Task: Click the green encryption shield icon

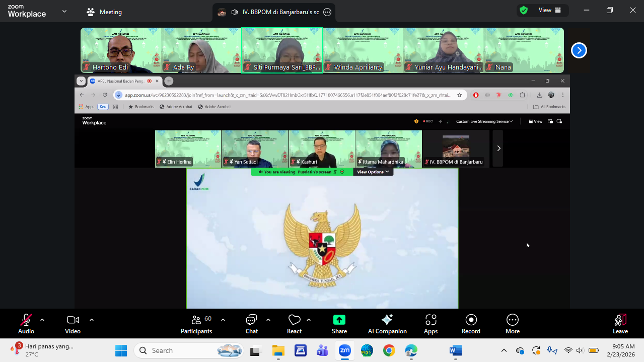Action: tap(524, 10)
